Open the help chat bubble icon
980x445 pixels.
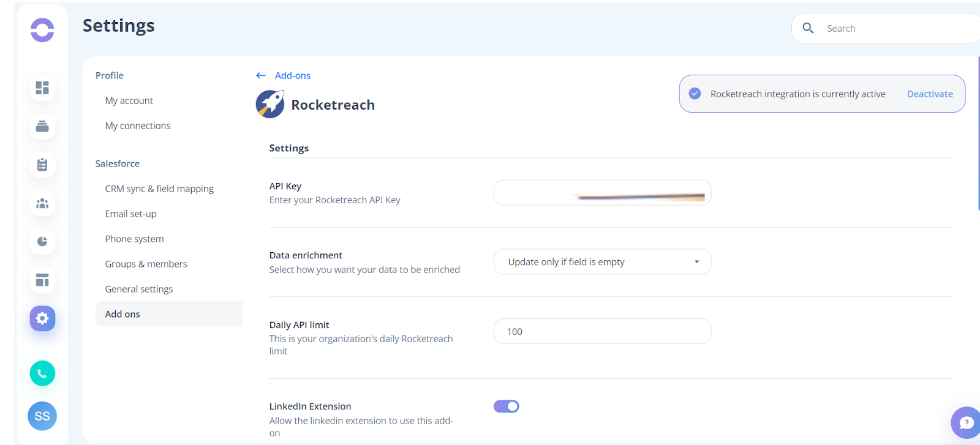(x=966, y=422)
